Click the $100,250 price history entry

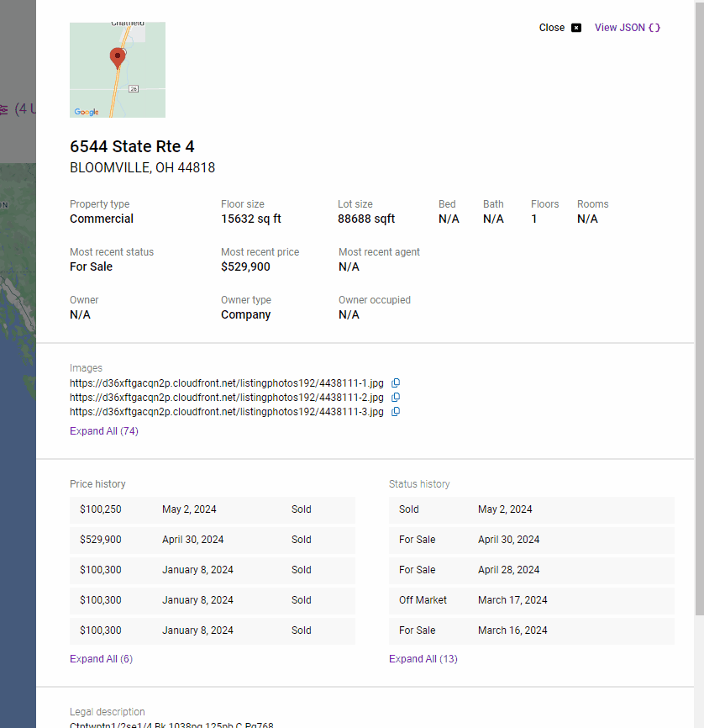[213, 509]
